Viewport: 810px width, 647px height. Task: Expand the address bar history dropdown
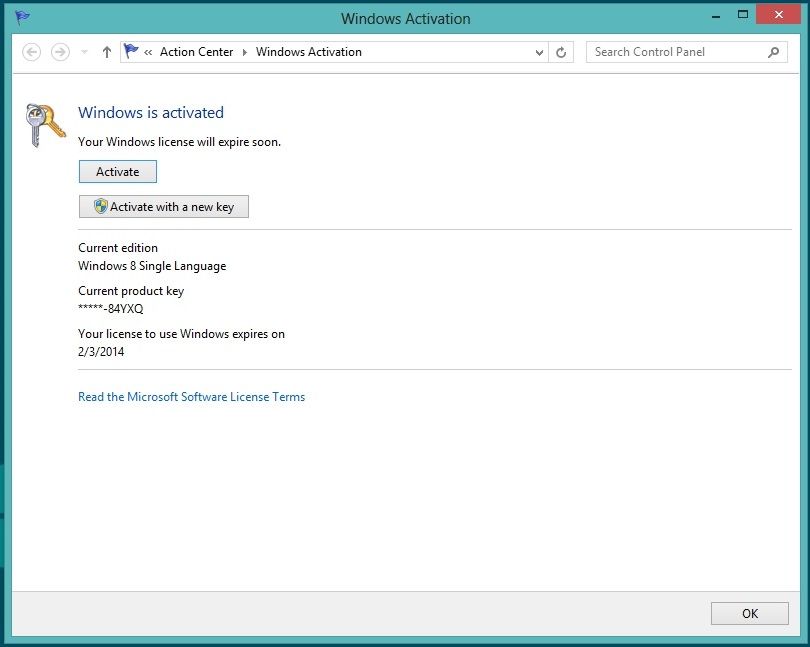[x=540, y=52]
